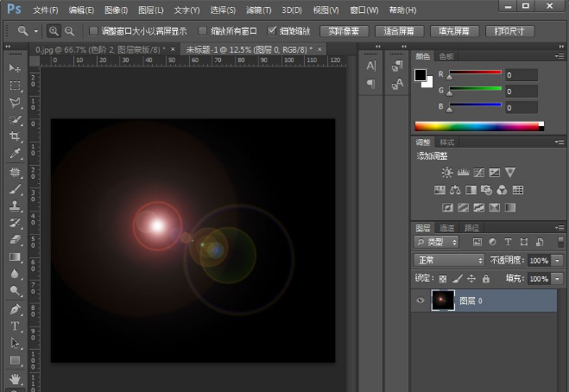
Task: Toggle the zoom all windows checkbox
Action: [203, 30]
